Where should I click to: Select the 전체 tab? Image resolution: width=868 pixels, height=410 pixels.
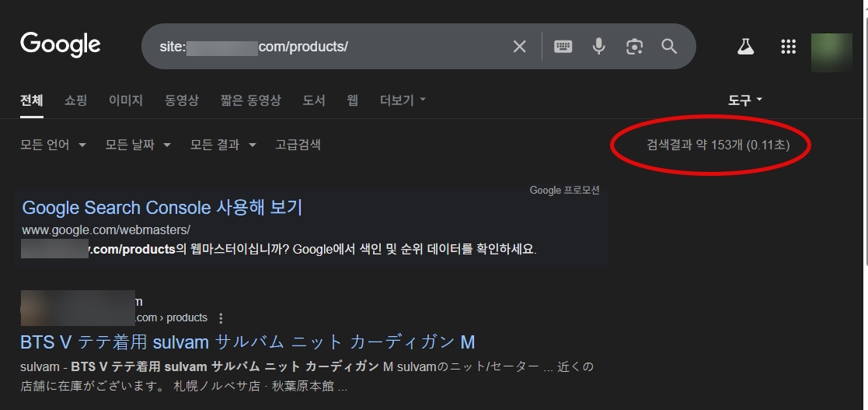pyautogui.click(x=32, y=100)
